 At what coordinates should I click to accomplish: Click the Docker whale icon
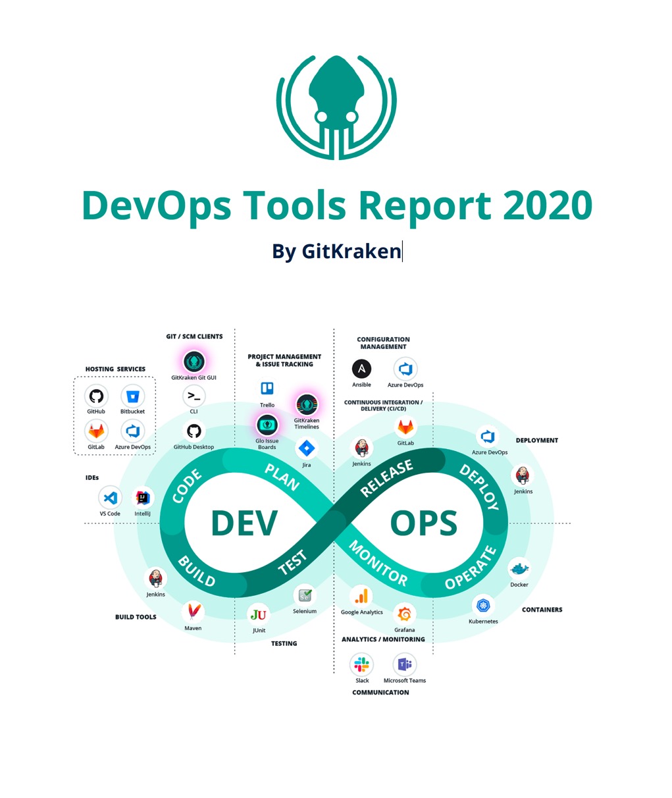click(519, 568)
